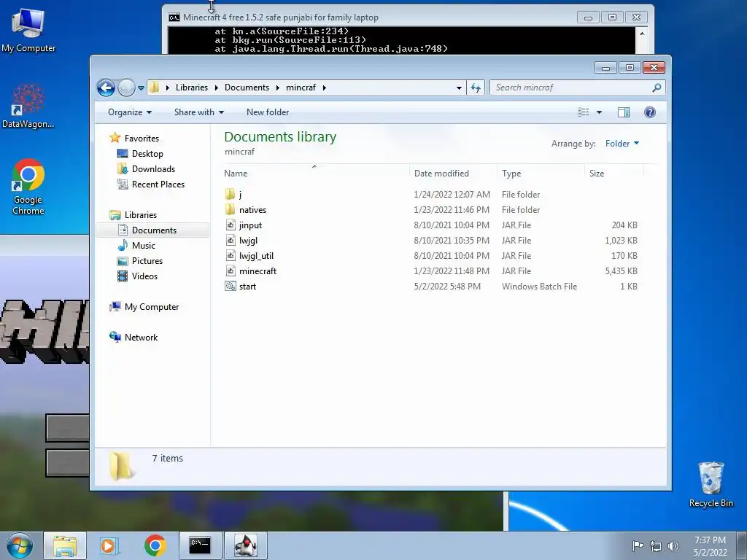This screenshot has height=560, width=747.
Task: Open the view options dropdown arrow
Action: pyautogui.click(x=600, y=112)
